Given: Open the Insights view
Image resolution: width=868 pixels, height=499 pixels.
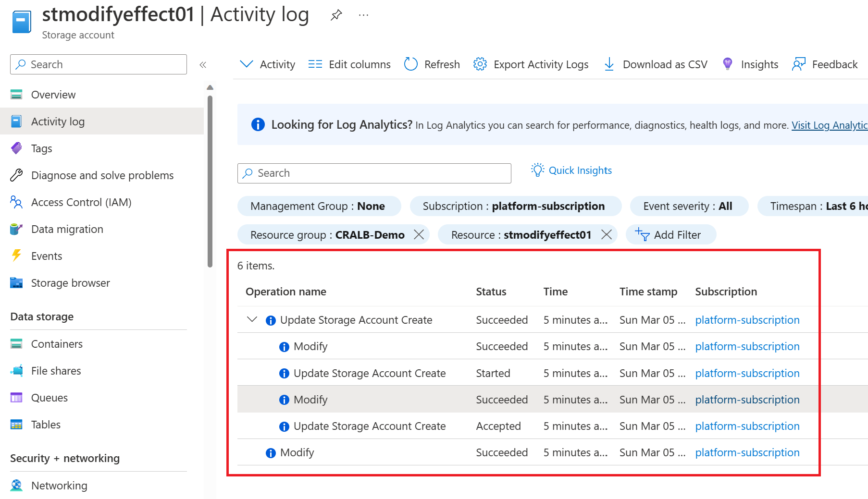Looking at the screenshot, I should (x=750, y=64).
